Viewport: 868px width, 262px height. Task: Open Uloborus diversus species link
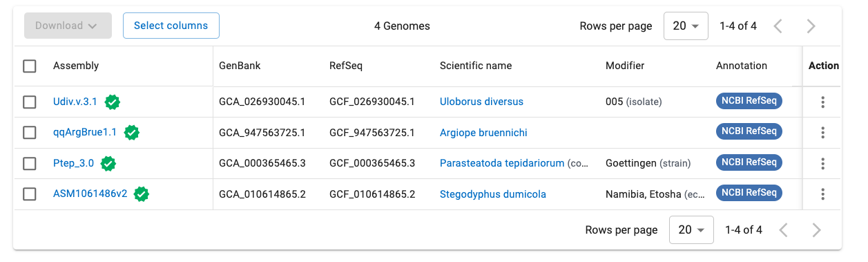pyautogui.click(x=481, y=102)
